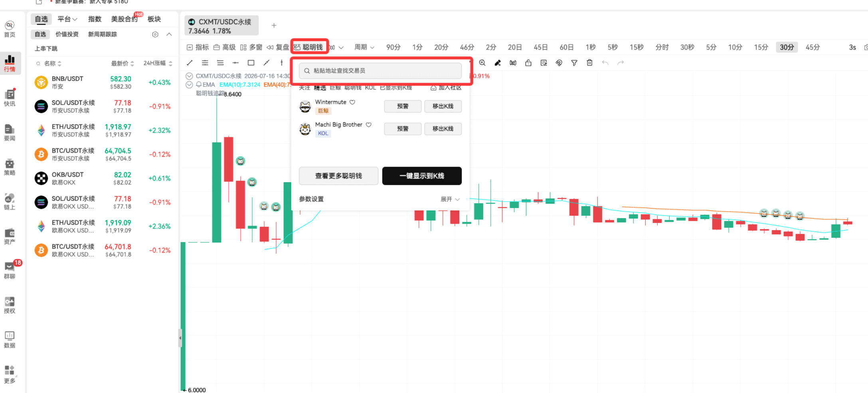Click the zoom-in magnifier on chart toolbar
Viewport: 868px width, 393px height.
pos(482,63)
